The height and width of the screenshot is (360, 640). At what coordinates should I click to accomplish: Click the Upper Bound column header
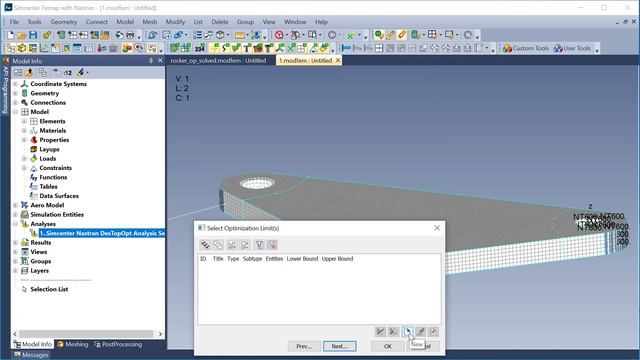(337, 259)
